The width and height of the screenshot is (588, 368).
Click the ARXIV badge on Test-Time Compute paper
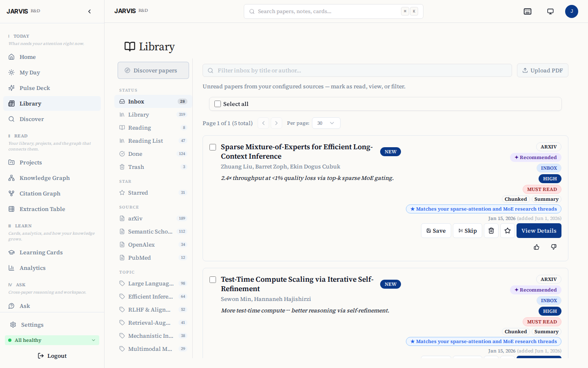coord(549,279)
